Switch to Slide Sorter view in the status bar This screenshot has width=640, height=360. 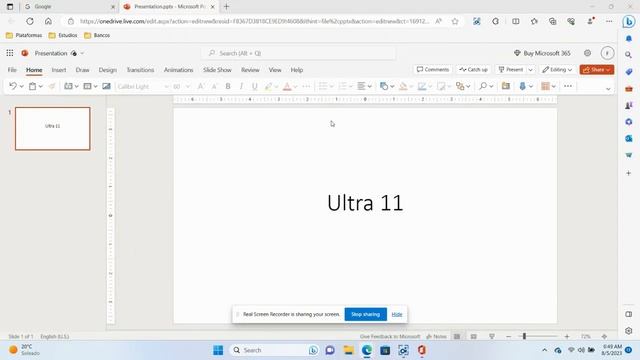point(473,336)
